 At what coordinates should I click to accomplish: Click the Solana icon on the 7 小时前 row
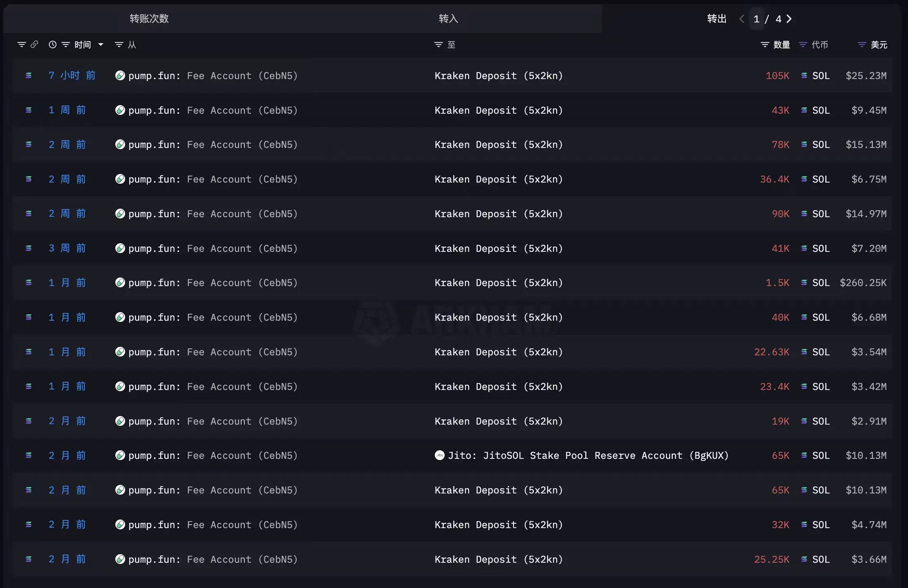(29, 75)
